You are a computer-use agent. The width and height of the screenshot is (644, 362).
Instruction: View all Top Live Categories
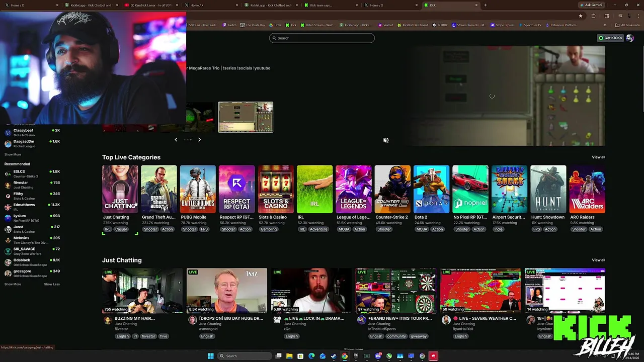598,157
